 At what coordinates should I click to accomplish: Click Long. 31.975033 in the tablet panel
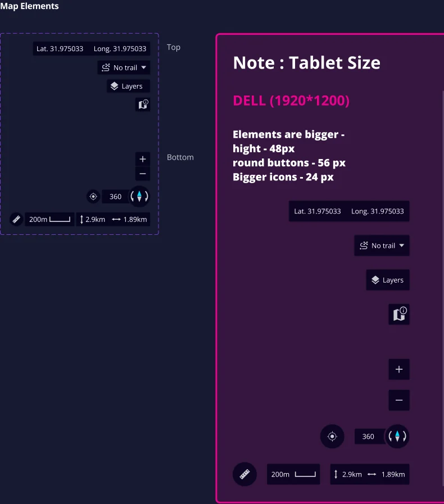pyautogui.click(x=378, y=211)
